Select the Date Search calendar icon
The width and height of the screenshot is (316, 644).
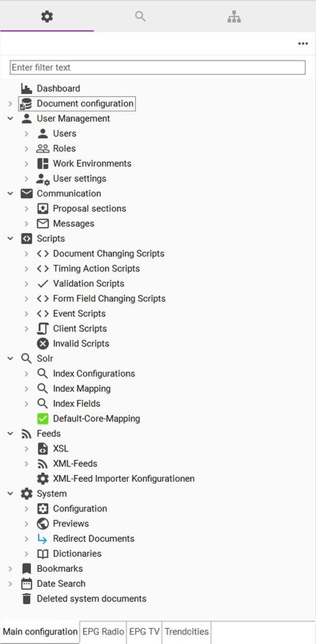pos(27,584)
